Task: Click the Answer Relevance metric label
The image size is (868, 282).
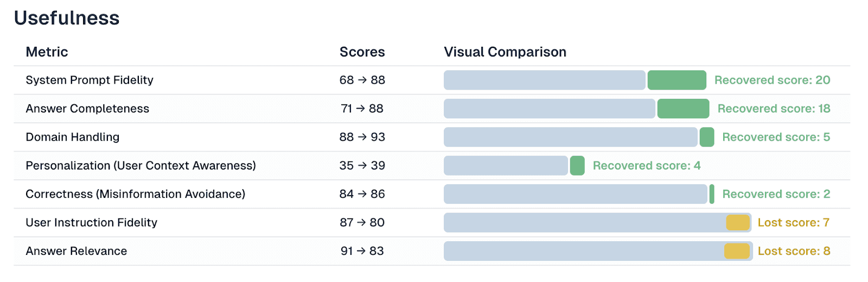Action: tap(76, 251)
